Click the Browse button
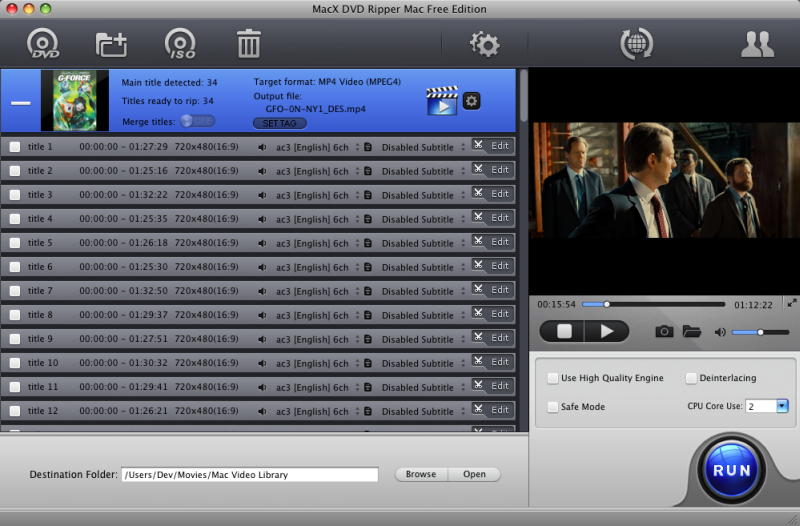 coord(421,475)
